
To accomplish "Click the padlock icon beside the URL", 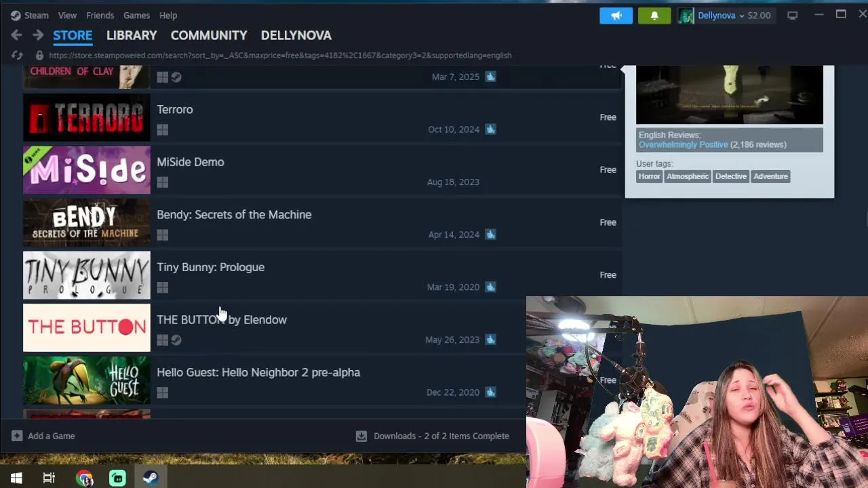I will click(x=39, y=56).
